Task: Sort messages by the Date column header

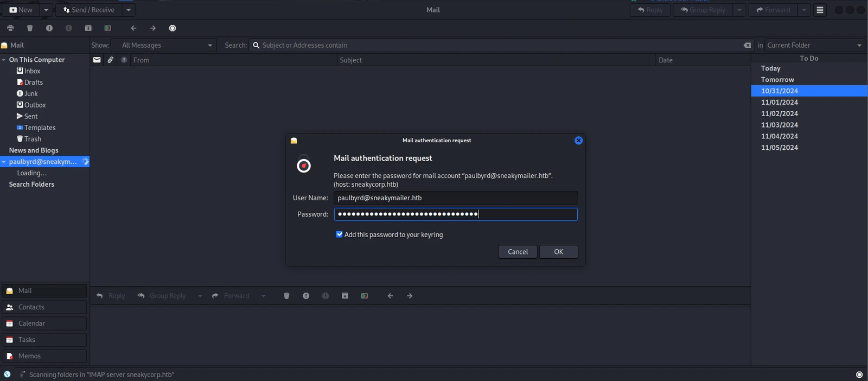Action: [703, 60]
